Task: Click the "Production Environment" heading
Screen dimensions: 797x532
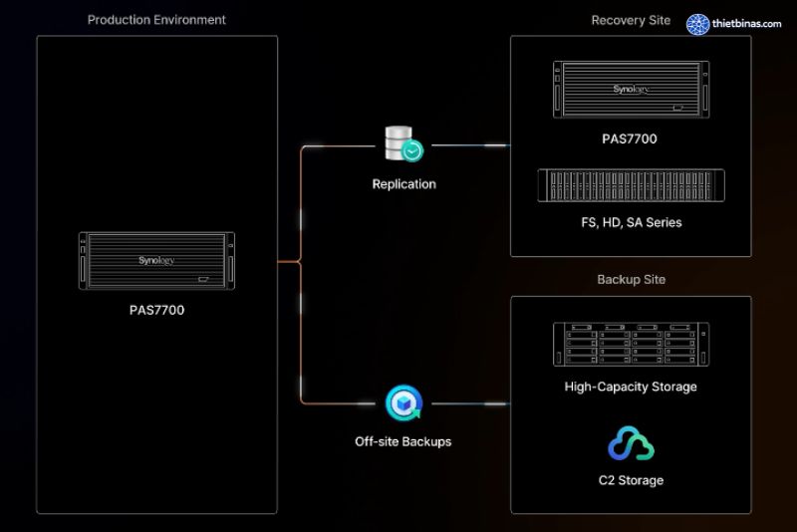Action: click(156, 20)
